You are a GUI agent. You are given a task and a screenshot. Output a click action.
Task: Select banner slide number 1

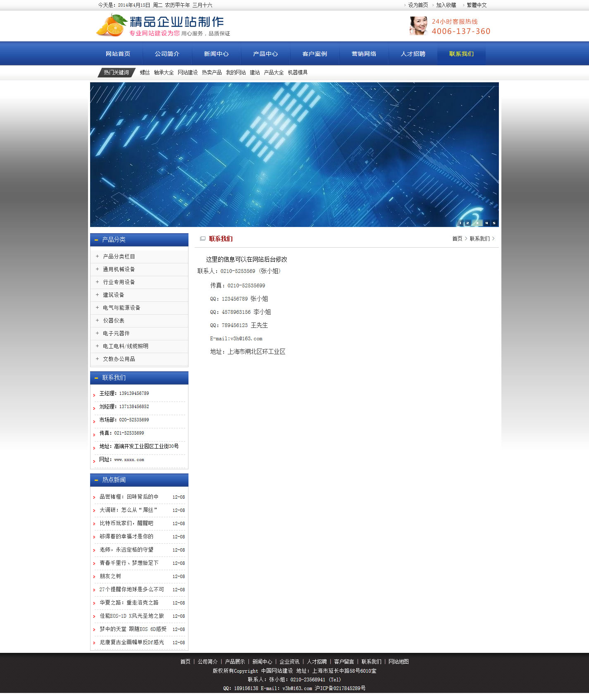tap(460, 223)
